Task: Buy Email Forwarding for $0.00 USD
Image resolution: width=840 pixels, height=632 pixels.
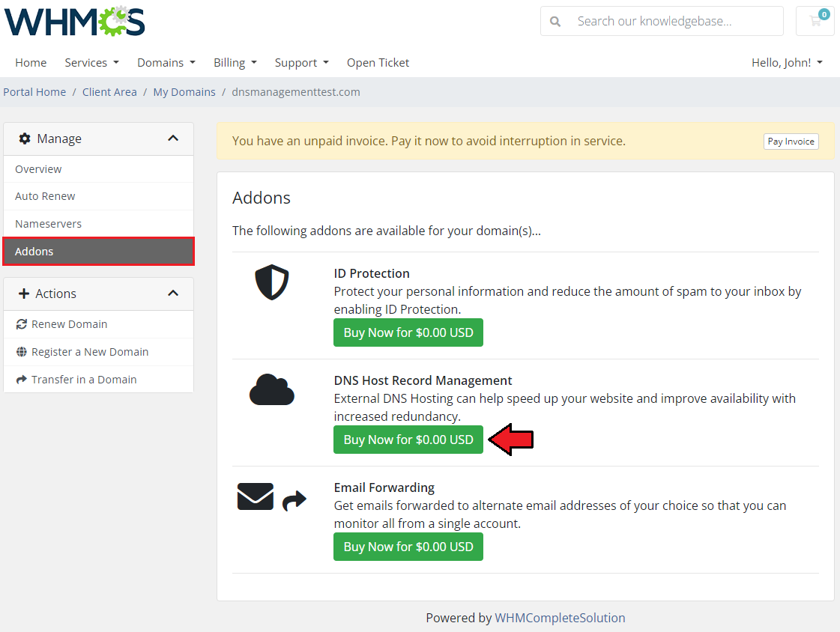Action: (x=408, y=547)
